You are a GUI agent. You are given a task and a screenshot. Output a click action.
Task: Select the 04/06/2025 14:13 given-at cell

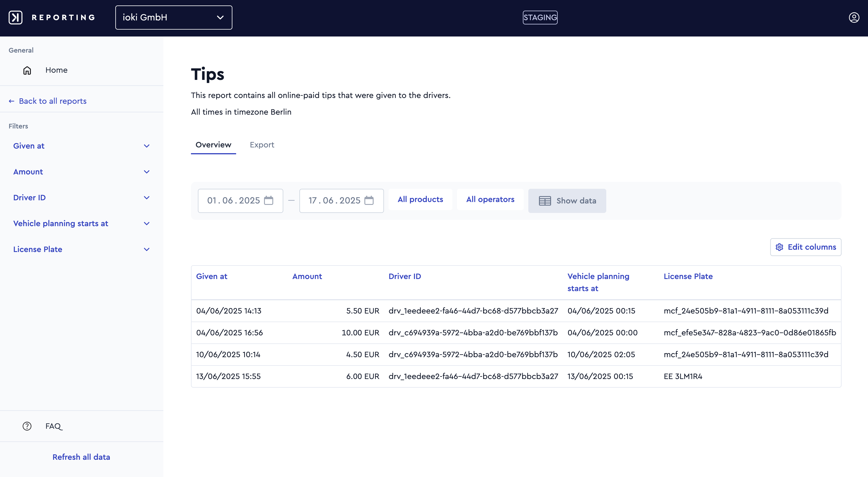click(x=229, y=311)
